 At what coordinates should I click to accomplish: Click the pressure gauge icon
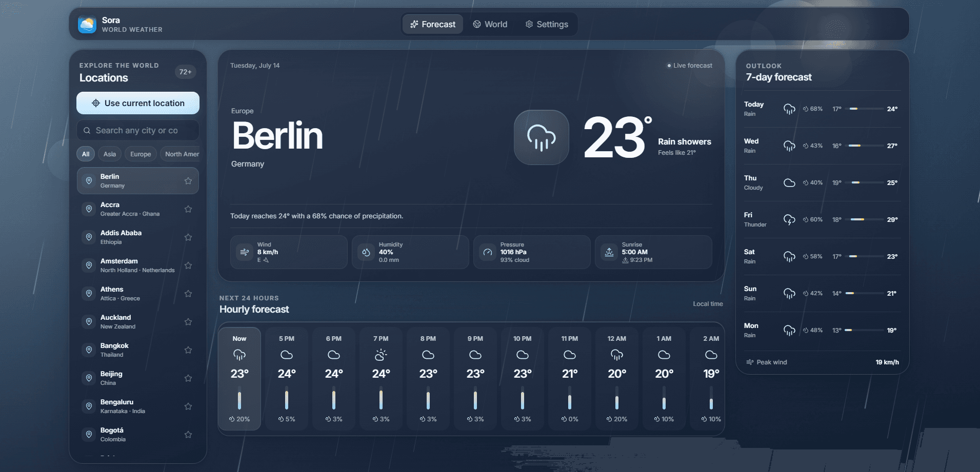click(488, 252)
